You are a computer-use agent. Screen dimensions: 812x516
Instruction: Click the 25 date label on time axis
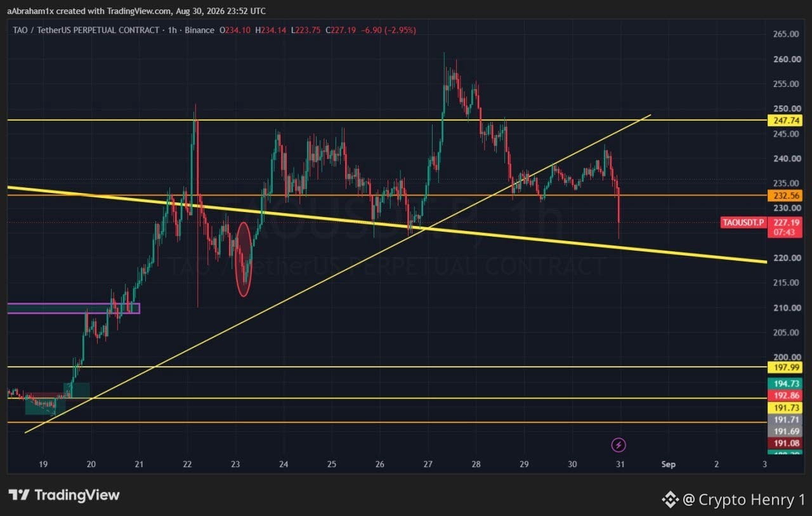[332, 465]
